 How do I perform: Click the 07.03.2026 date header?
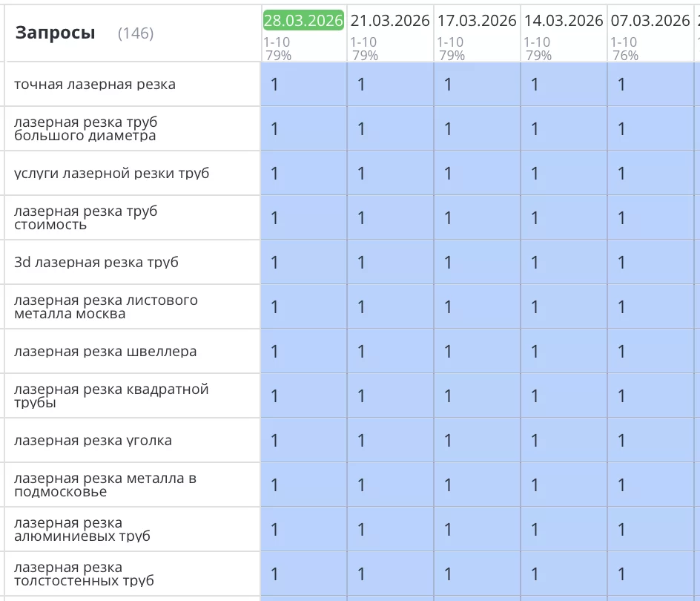(650, 21)
